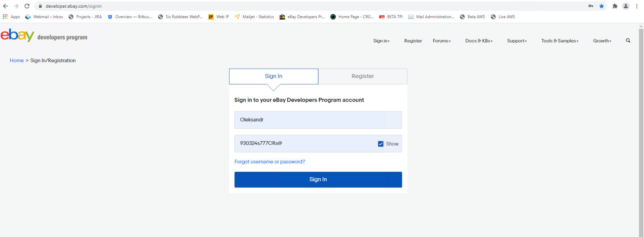Uncheck the Show password checkbox

click(x=380, y=144)
